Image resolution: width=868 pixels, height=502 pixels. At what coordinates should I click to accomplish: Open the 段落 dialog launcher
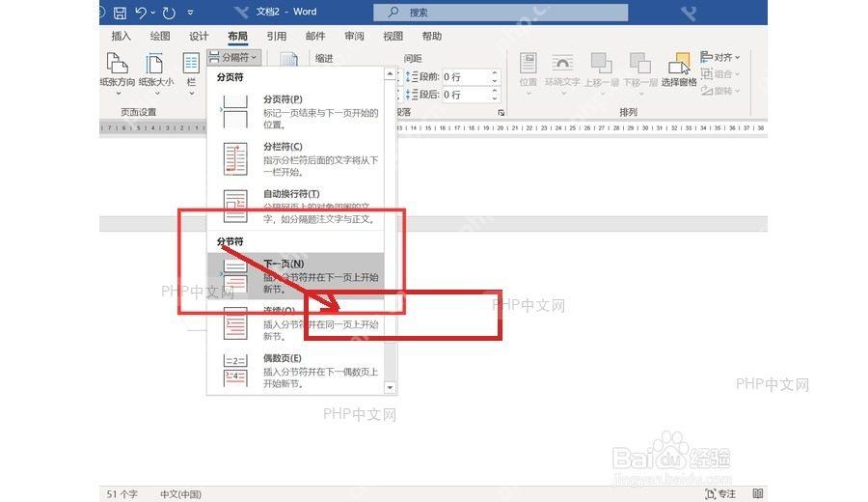(501, 113)
